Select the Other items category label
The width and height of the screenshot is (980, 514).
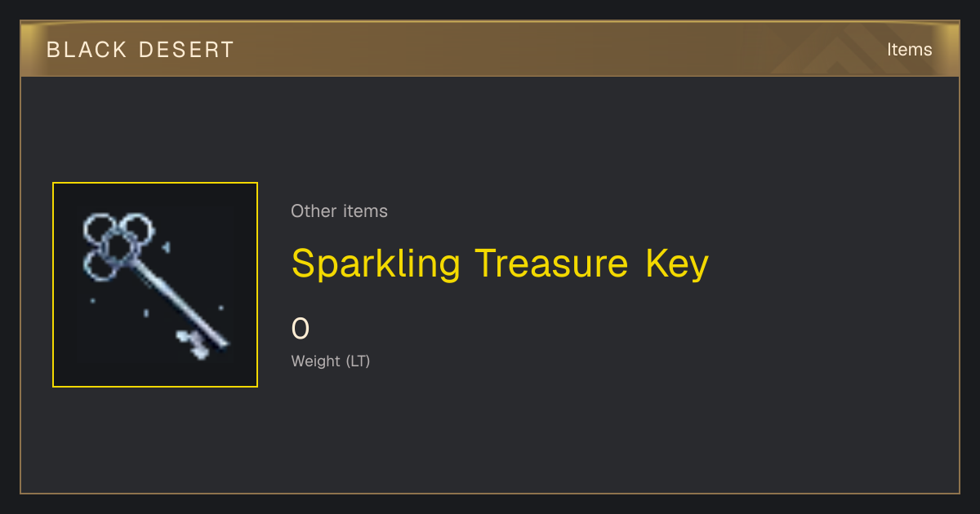[339, 211]
